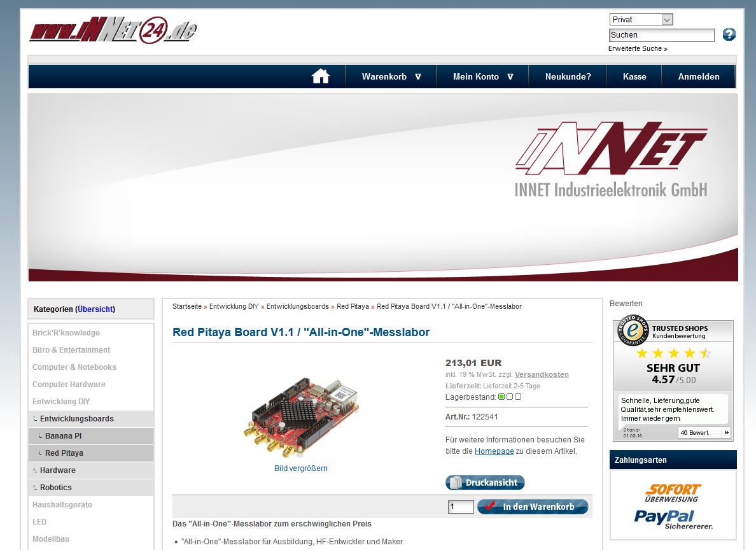Open the blue question mark help icon
This screenshot has height=550, width=756.
click(x=729, y=34)
